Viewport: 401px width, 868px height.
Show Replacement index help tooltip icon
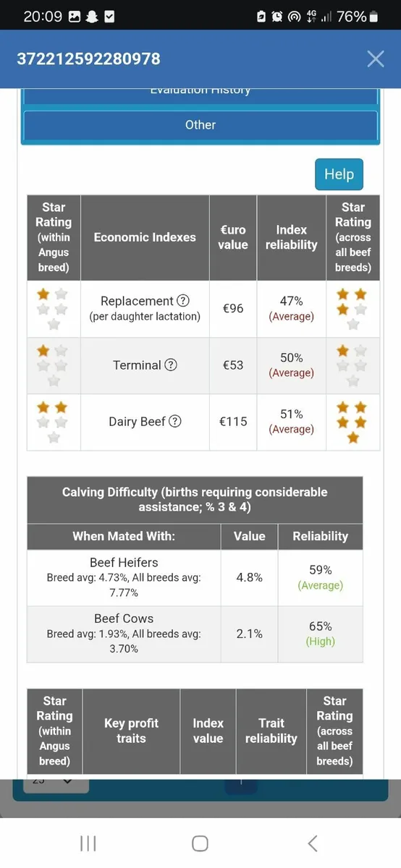click(183, 301)
